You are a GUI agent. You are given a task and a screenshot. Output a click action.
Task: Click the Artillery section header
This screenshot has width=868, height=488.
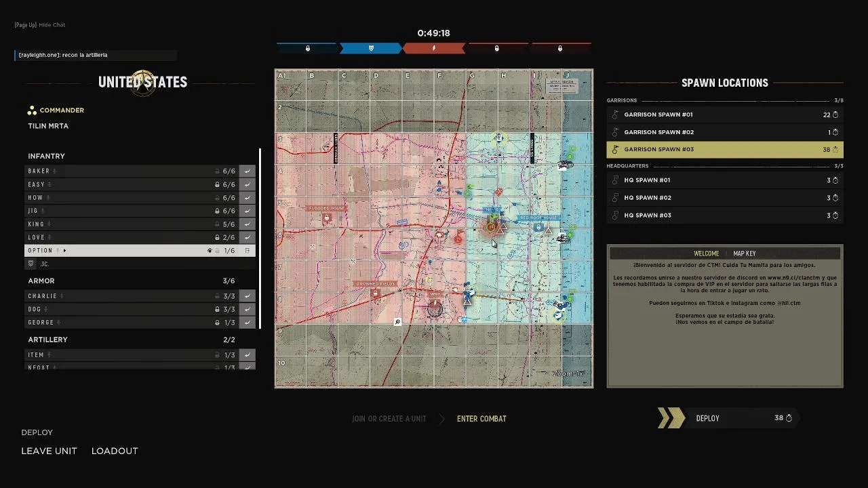tap(47, 340)
